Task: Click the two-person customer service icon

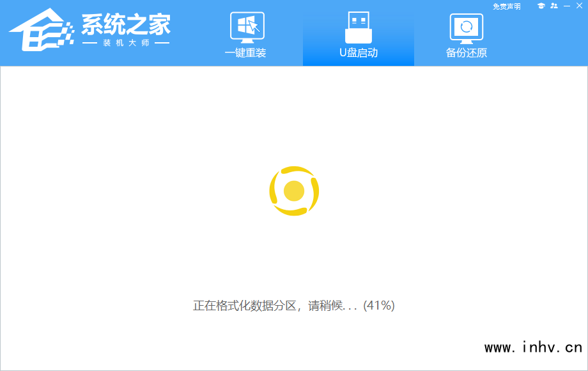Action: (x=553, y=6)
